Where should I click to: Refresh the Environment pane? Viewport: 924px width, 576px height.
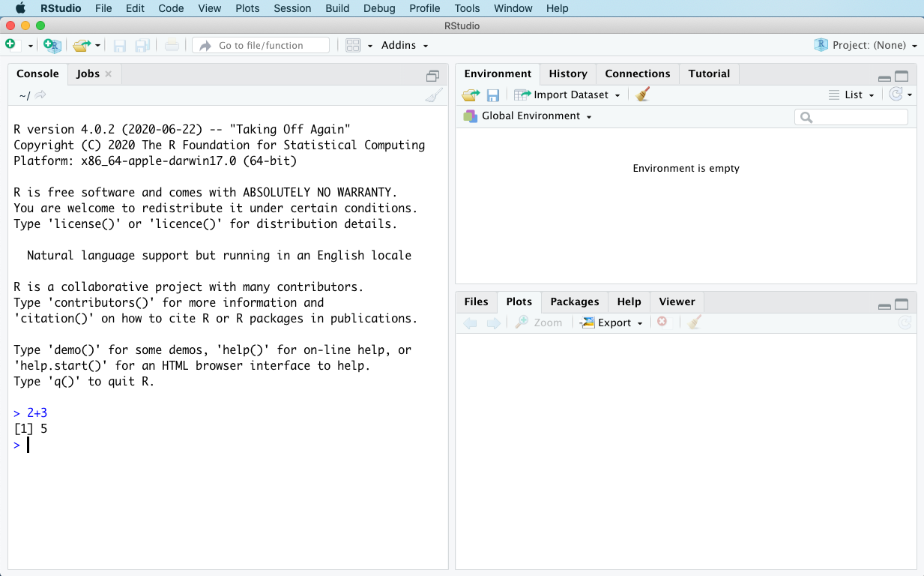[896, 94]
